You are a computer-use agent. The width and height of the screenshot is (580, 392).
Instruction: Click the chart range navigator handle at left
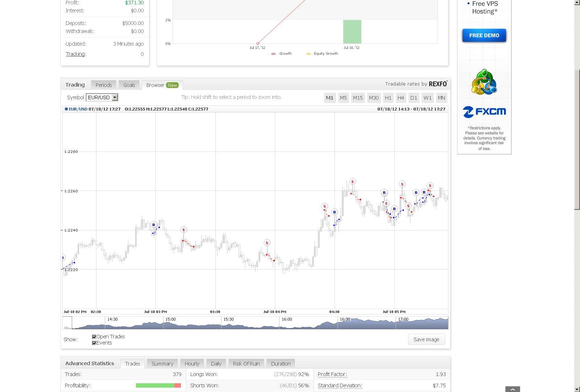[x=67, y=322]
